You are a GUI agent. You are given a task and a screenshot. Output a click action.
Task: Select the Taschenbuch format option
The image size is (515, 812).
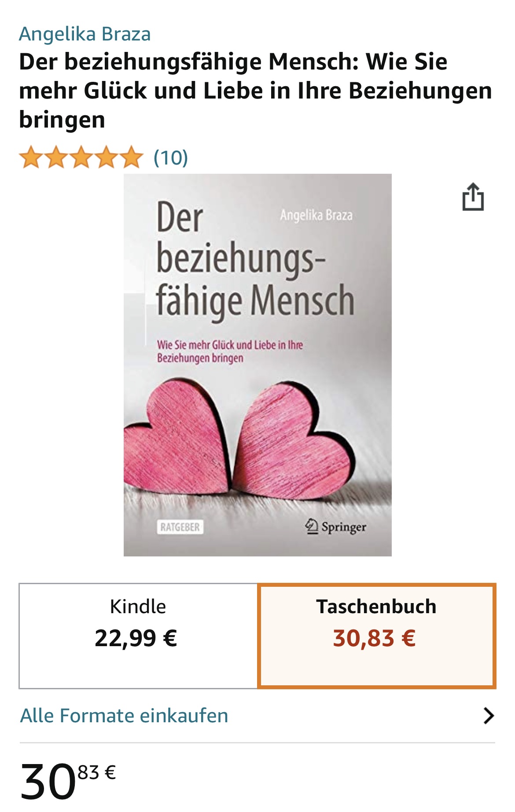click(376, 636)
